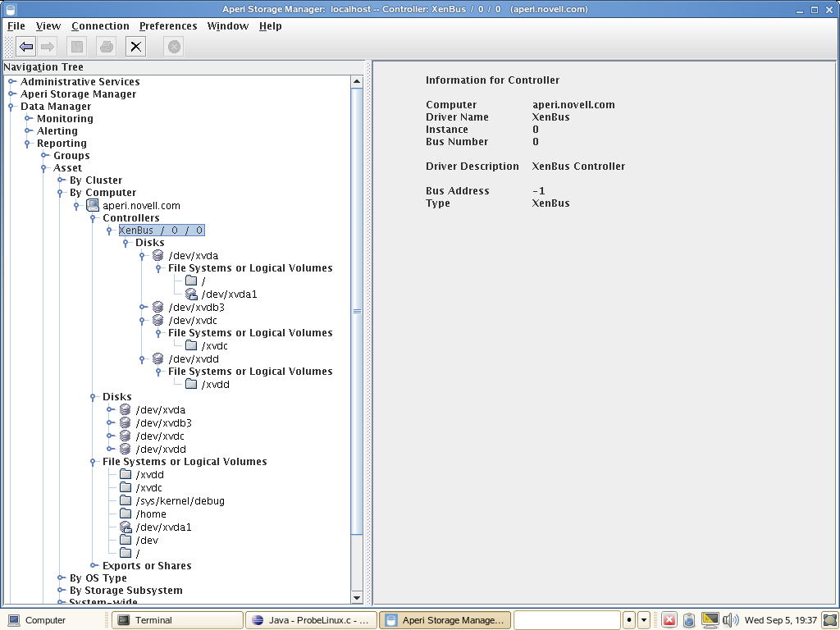Click the black X toolbar icon
This screenshot has width=840, height=630.
[x=135, y=47]
